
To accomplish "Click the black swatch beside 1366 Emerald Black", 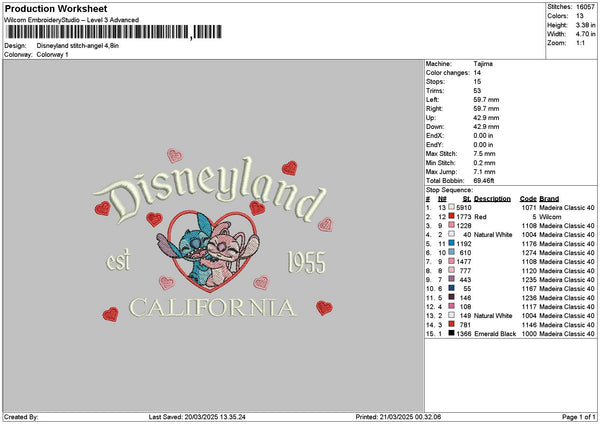I will tap(452, 333).
